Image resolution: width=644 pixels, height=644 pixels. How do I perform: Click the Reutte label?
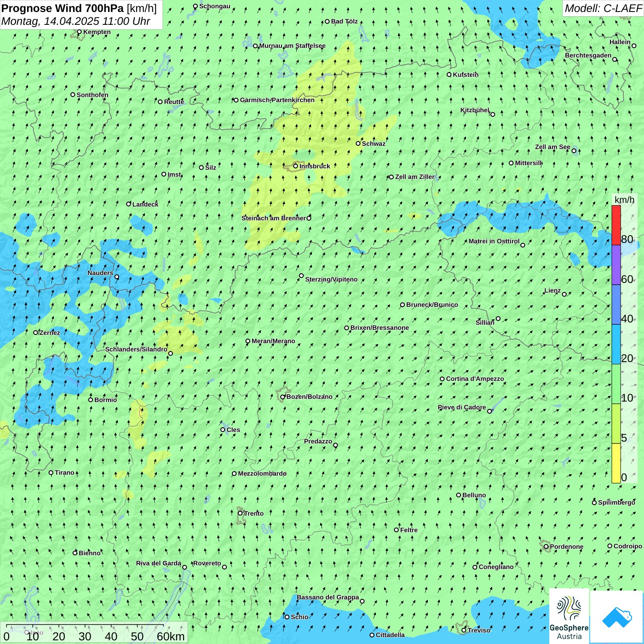[174, 102]
